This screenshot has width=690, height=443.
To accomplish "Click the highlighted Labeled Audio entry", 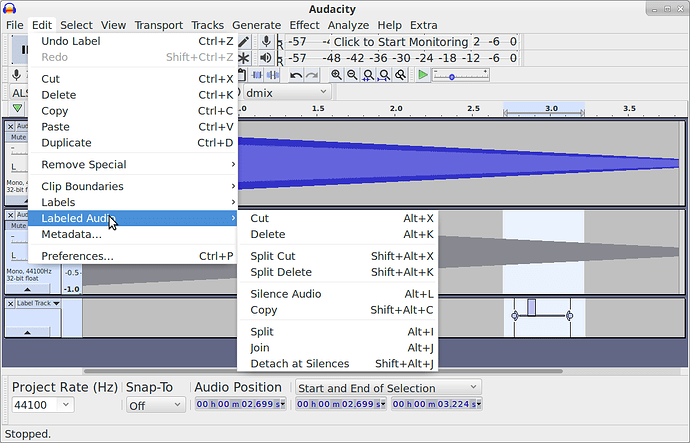I will pos(133,218).
